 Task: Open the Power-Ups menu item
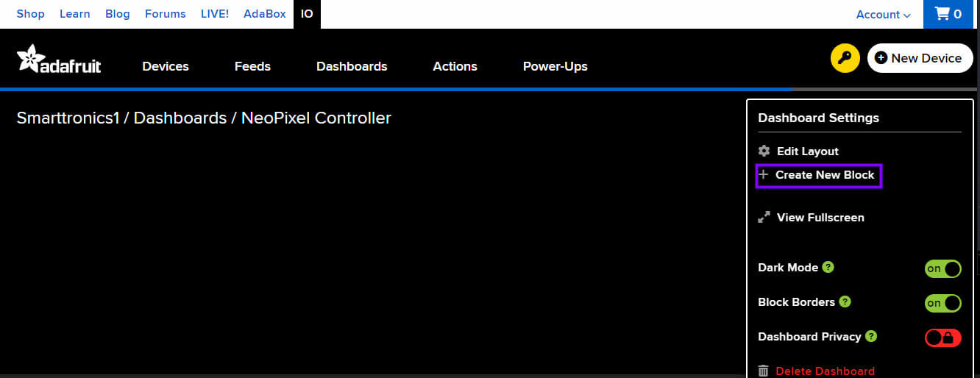pyautogui.click(x=555, y=66)
